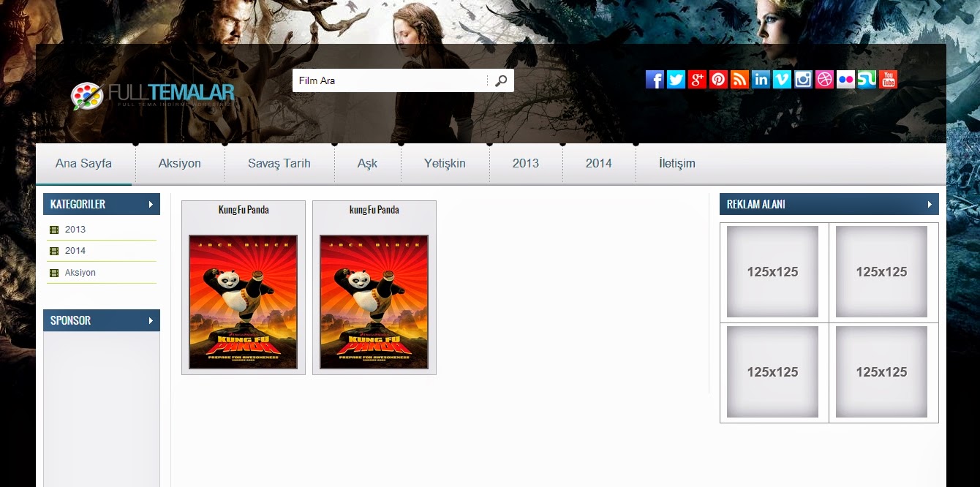Click the search magnifier button

pos(501,80)
